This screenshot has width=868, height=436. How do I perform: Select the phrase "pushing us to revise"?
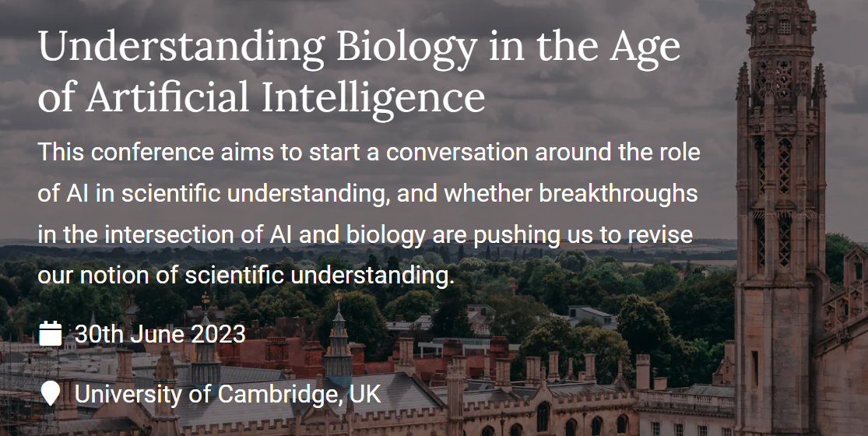pyautogui.click(x=582, y=235)
